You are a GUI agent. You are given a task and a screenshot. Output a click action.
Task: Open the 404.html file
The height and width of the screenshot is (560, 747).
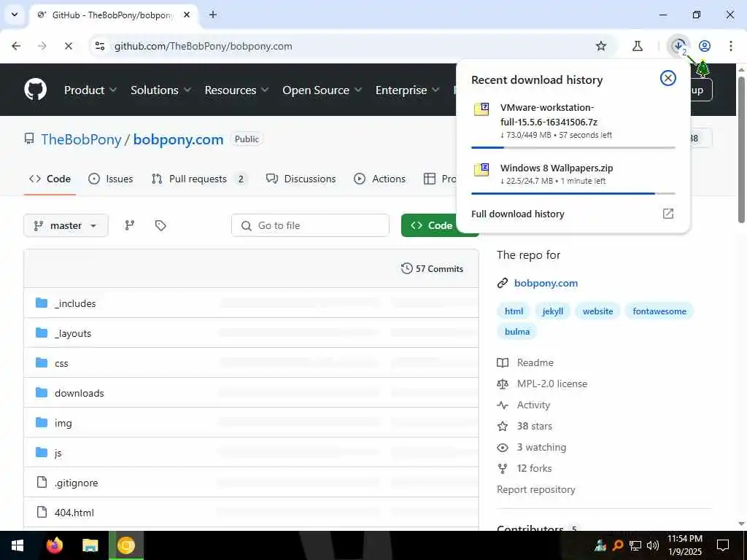74,513
